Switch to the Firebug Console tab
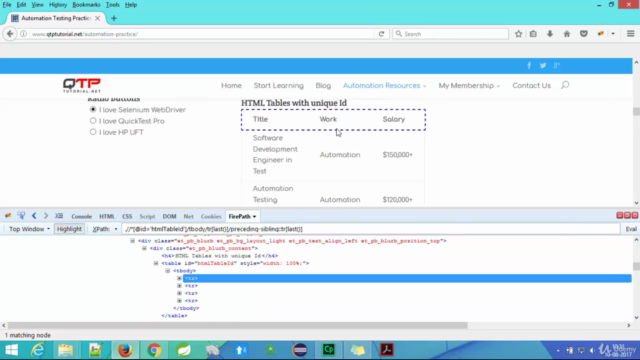Screen dimensions: 640x360 (81, 216)
